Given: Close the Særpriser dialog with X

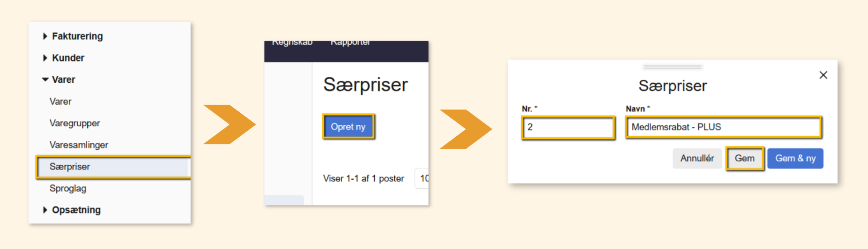Looking at the screenshot, I should 823,75.
